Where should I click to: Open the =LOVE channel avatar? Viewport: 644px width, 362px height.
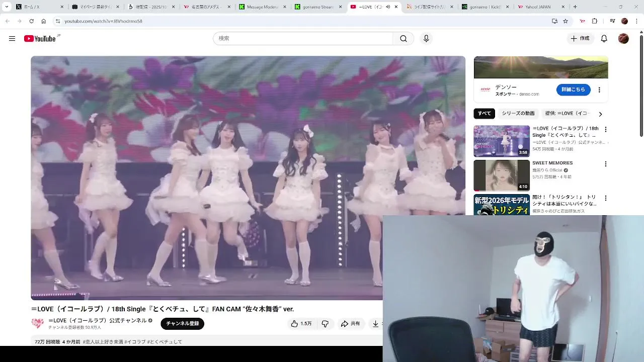pos(38,323)
